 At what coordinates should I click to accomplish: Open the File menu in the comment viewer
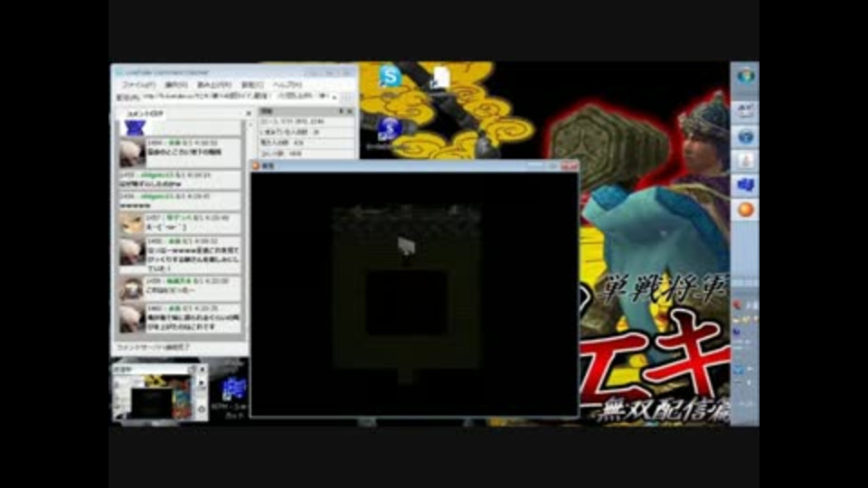point(138,85)
